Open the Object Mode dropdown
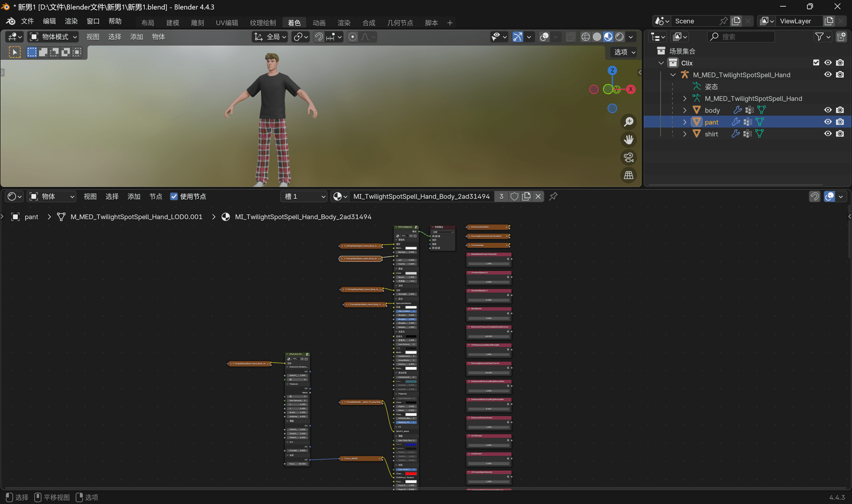 53,37
